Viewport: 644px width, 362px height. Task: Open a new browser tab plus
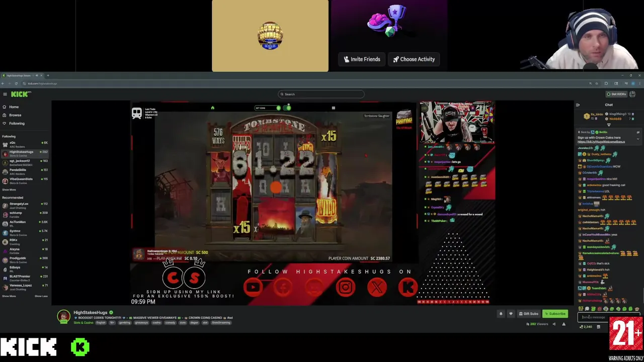(48, 75)
